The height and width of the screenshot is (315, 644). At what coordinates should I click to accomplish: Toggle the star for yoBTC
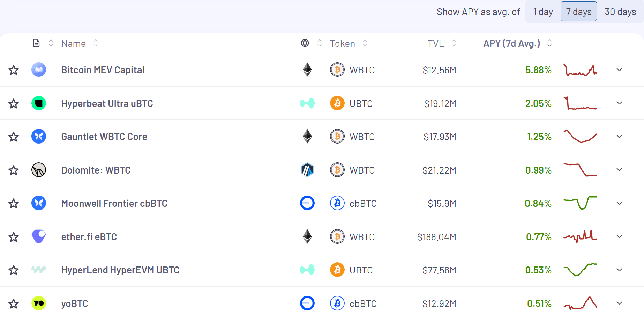(x=14, y=303)
